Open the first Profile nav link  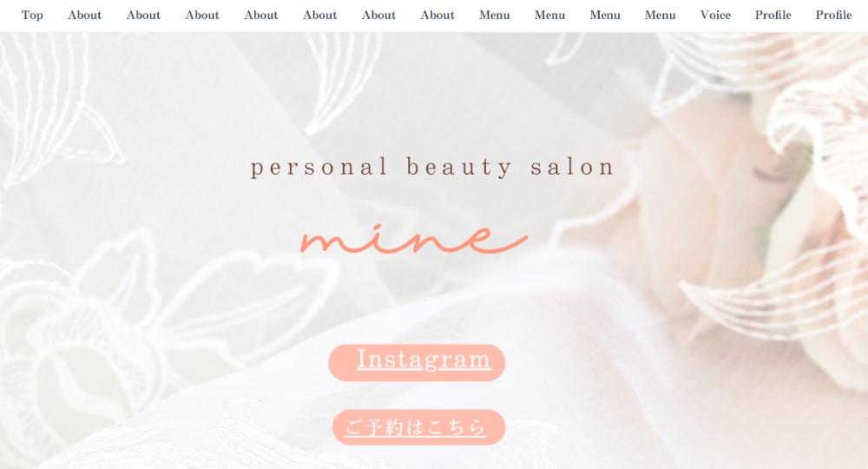pos(773,15)
